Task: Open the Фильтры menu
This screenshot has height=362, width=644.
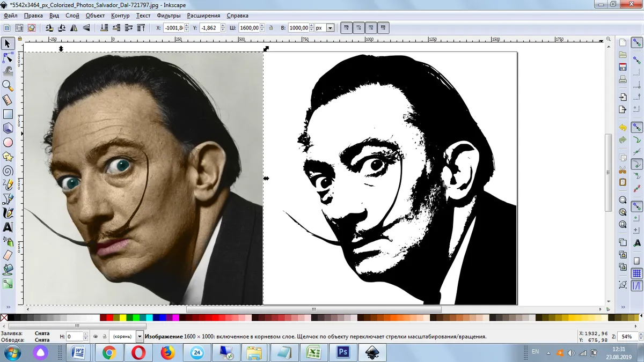Action: point(169,16)
